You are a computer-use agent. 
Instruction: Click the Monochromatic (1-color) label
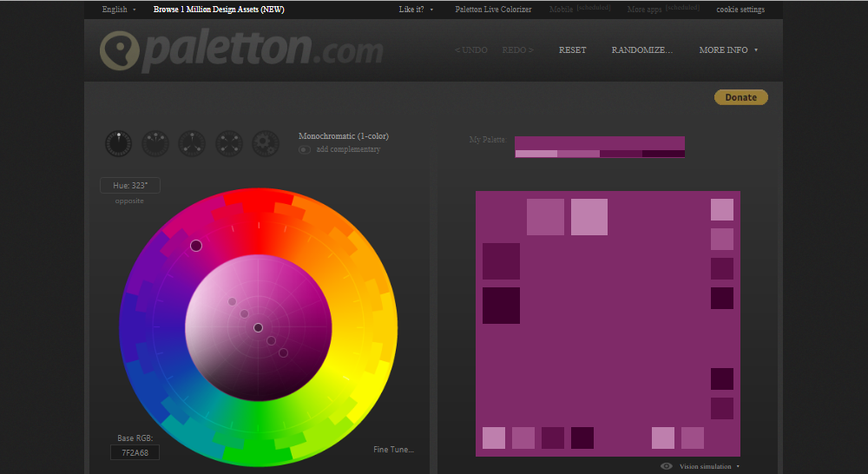click(x=343, y=136)
